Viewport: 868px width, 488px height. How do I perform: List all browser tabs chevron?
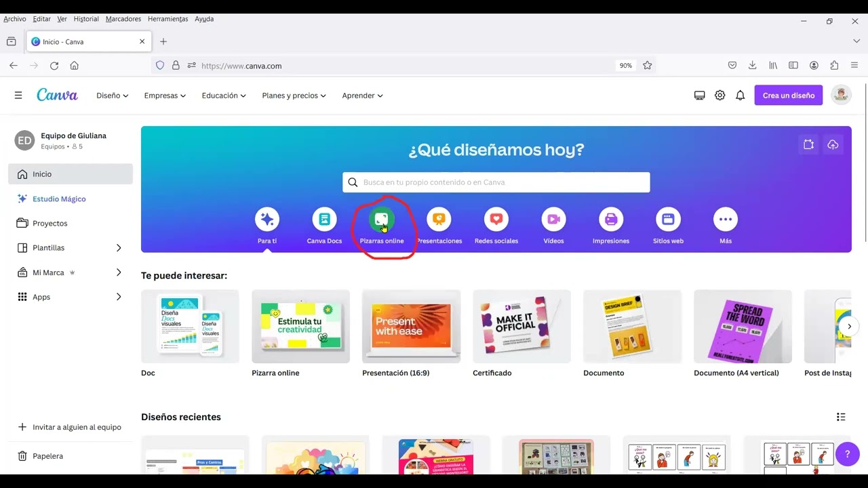(x=856, y=41)
